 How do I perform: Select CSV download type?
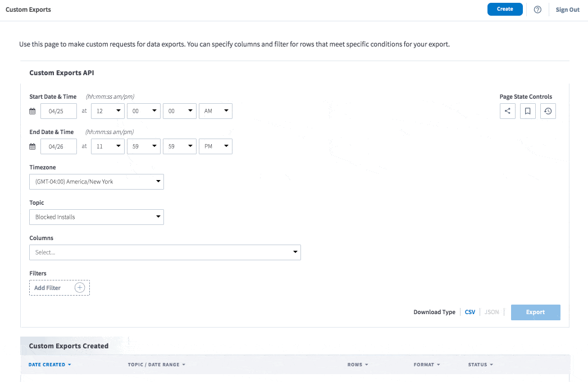click(x=470, y=312)
